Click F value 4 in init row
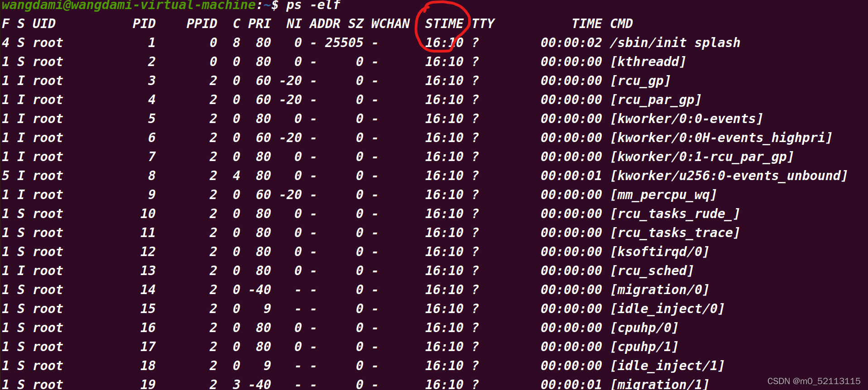Image resolution: width=868 pixels, height=390 pixels. pyautogui.click(x=5, y=43)
